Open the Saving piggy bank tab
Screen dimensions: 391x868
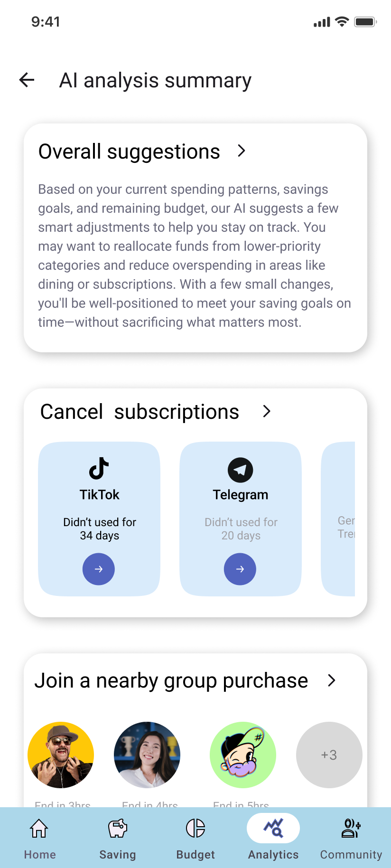[x=118, y=838]
